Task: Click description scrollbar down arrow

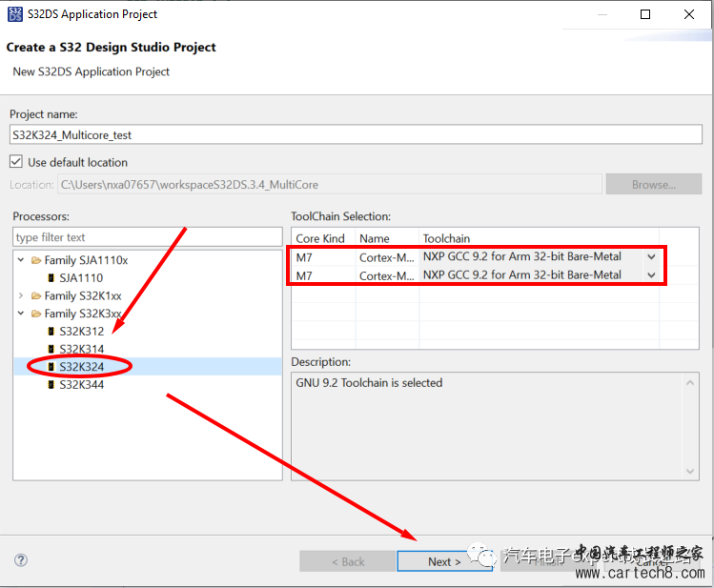Action: pos(690,471)
